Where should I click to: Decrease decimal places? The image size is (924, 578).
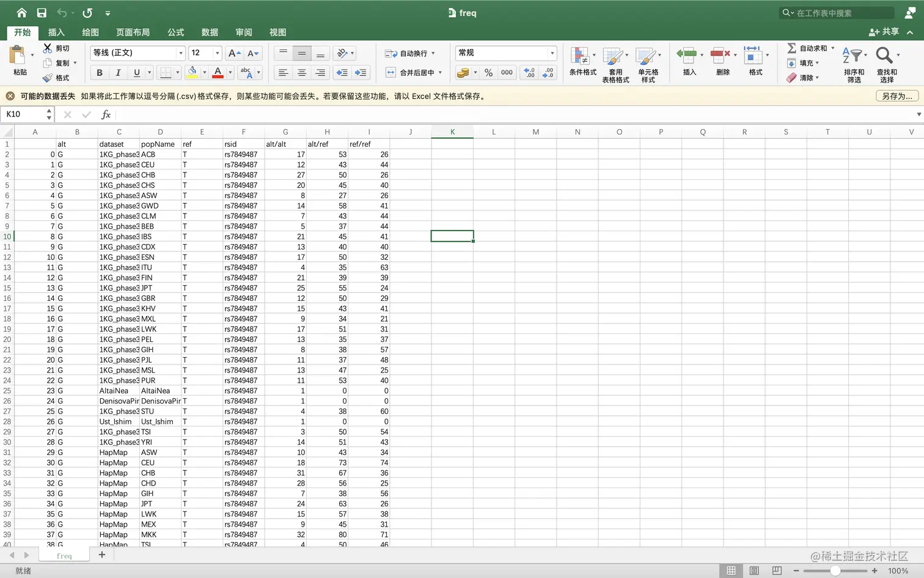point(548,73)
